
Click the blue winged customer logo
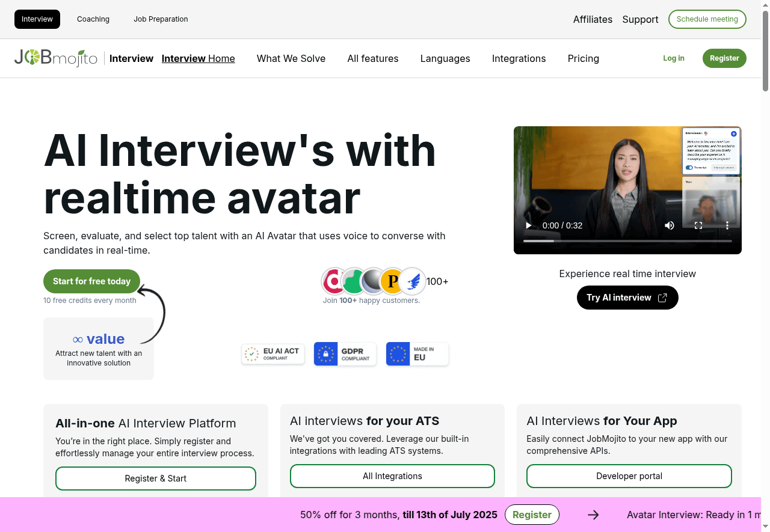pos(413,281)
